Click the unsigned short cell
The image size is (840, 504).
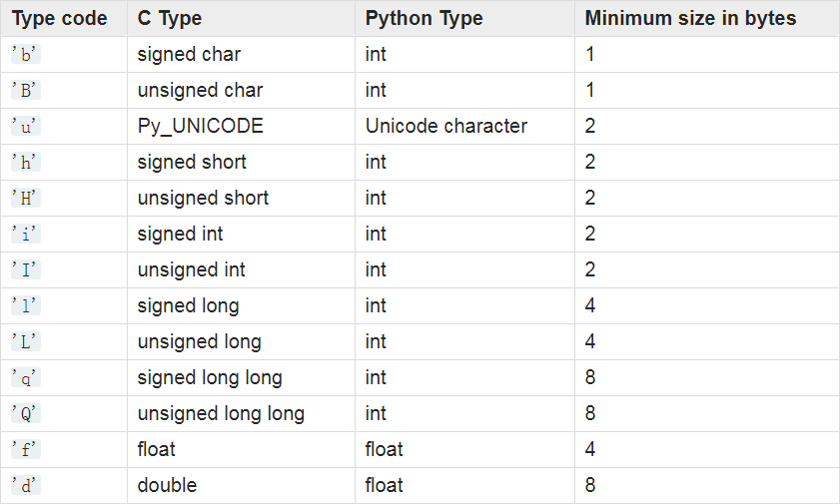click(203, 199)
